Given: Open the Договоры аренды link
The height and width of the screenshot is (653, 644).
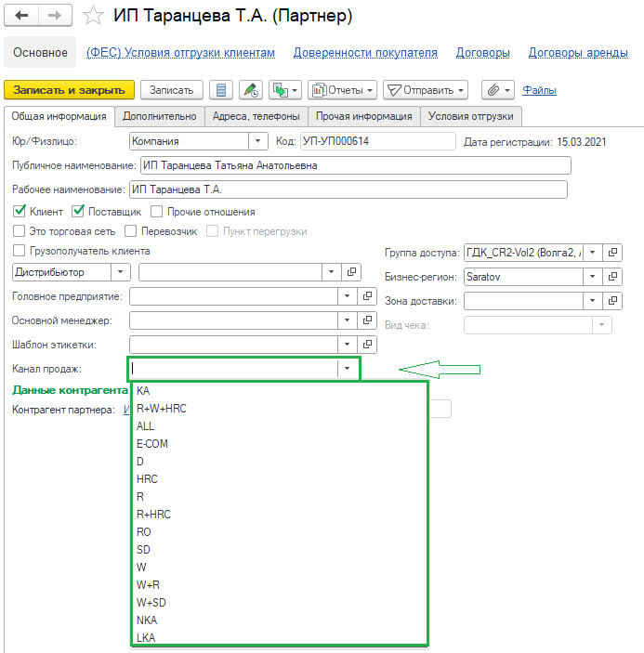Looking at the screenshot, I should tap(578, 53).
